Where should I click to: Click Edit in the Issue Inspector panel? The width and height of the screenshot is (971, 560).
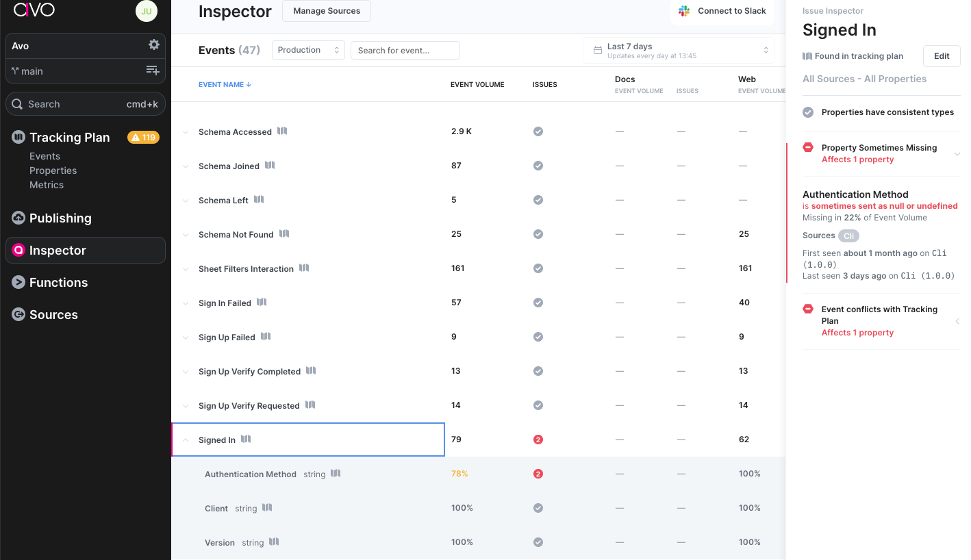[x=941, y=56]
